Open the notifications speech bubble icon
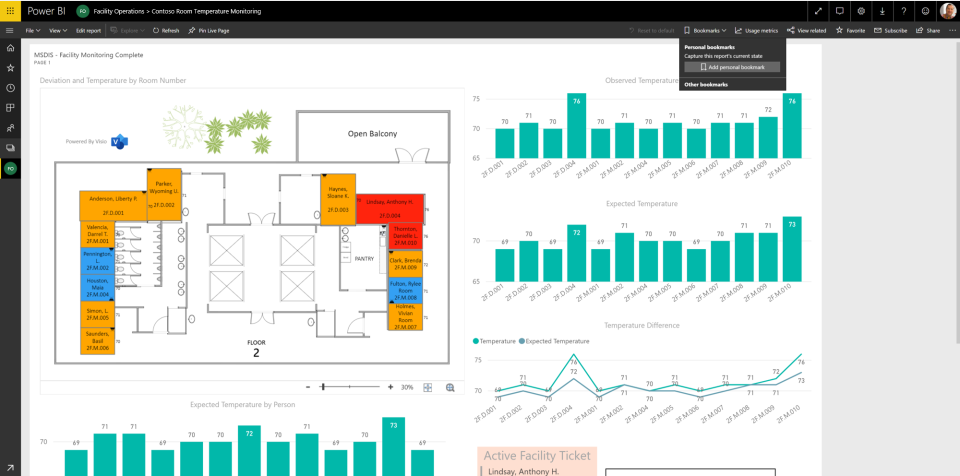The image size is (960, 476). pyautogui.click(x=840, y=11)
